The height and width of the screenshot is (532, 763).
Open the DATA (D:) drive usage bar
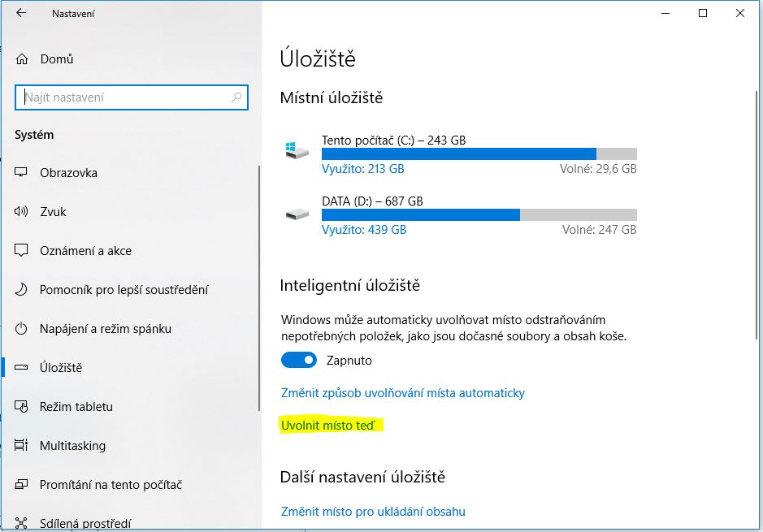(479, 215)
